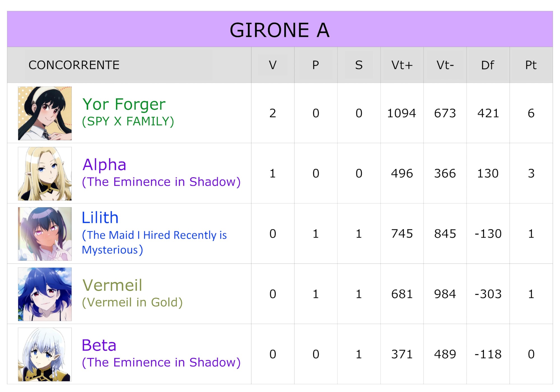Click the Vermeil in Gold subtitle
The width and height of the screenshot is (560, 392).
pos(132,302)
